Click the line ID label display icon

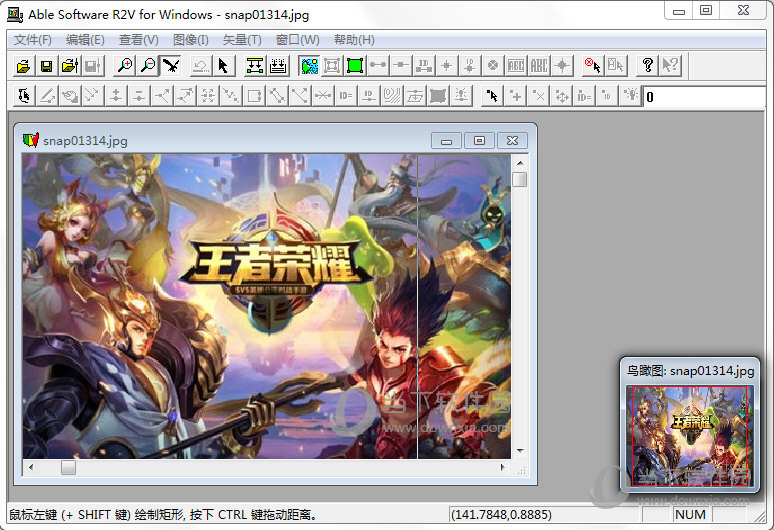pyautogui.click(x=424, y=66)
